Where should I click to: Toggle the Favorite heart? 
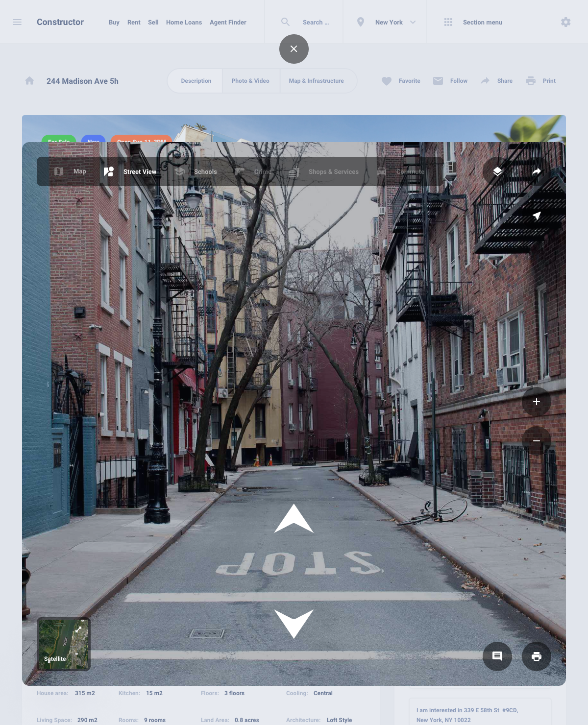click(x=401, y=81)
